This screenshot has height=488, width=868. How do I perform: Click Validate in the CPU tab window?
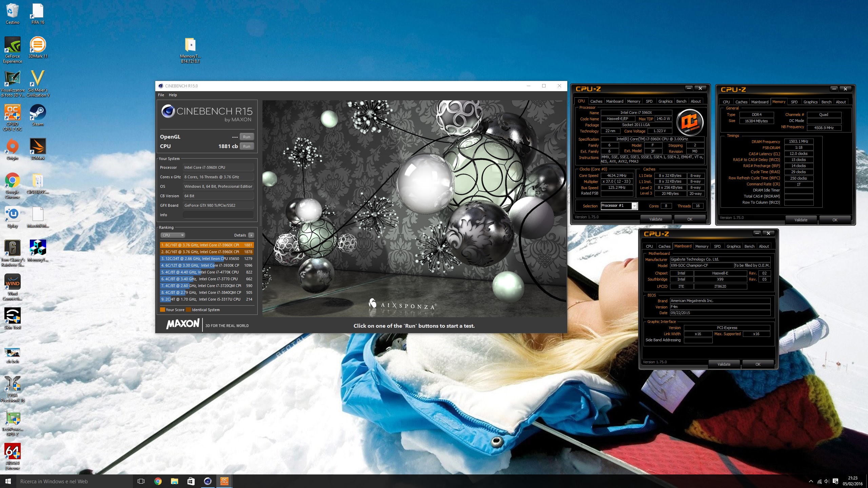[x=656, y=219]
